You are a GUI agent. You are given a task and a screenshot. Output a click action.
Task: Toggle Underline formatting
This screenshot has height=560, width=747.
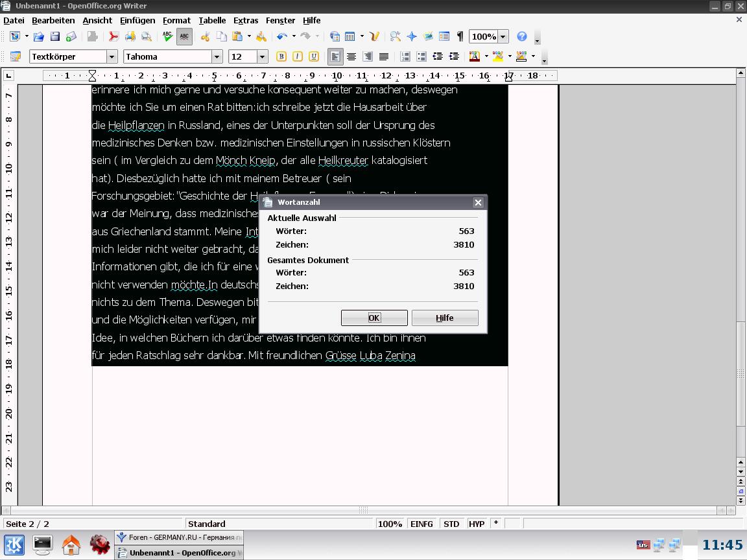point(313,56)
